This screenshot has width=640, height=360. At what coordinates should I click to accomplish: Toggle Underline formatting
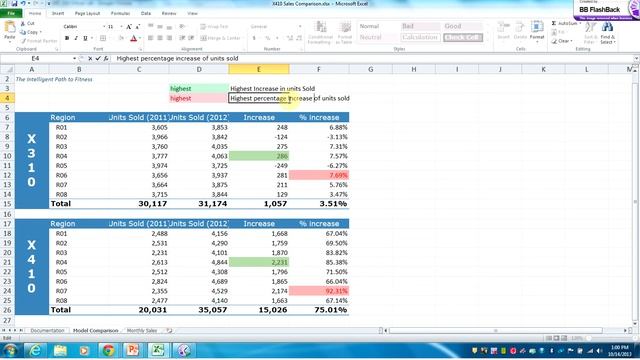85,38
